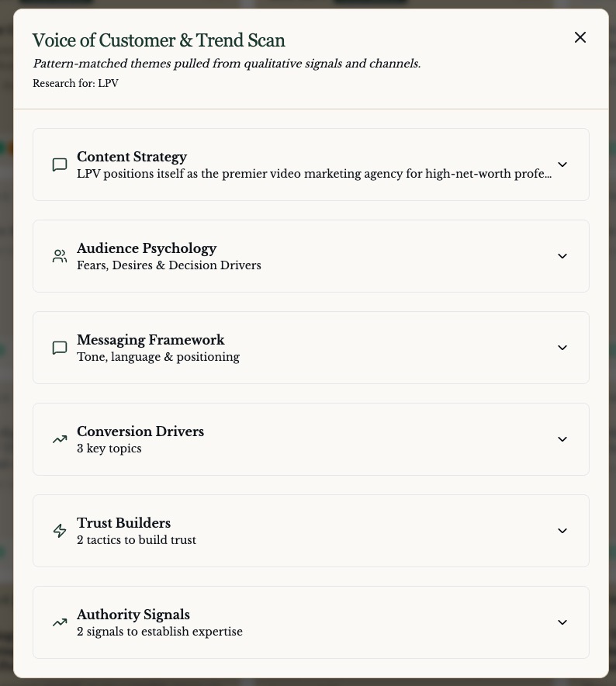Select the Messaging Framework heading
This screenshot has width=616, height=686.
click(151, 340)
